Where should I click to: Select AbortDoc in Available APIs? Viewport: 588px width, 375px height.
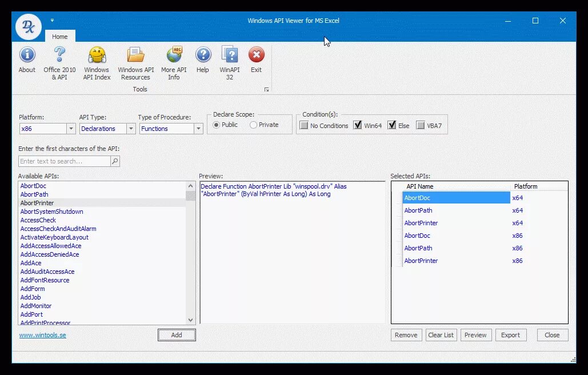[x=102, y=186]
